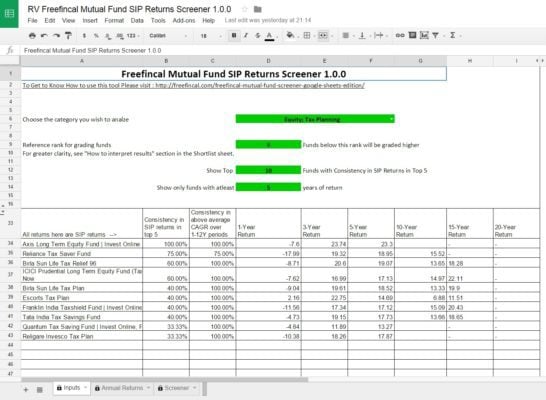Click the Print icon in the toolbar
546x400 pixels.
(32, 36)
